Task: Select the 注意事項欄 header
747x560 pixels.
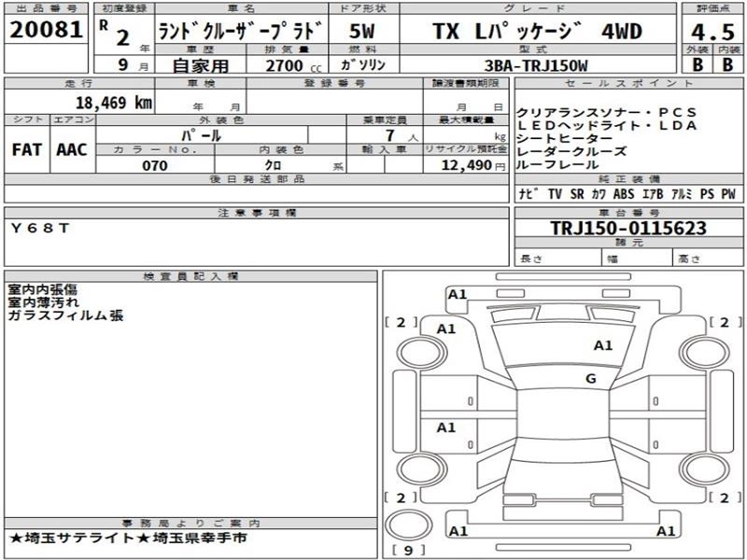Action: [257, 213]
